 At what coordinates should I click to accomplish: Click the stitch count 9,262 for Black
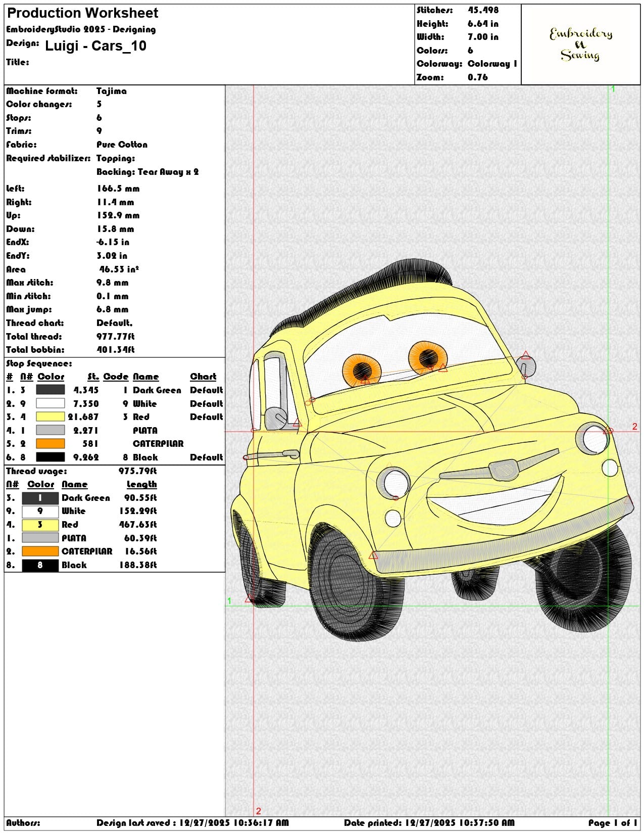click(x=86, y=457)
